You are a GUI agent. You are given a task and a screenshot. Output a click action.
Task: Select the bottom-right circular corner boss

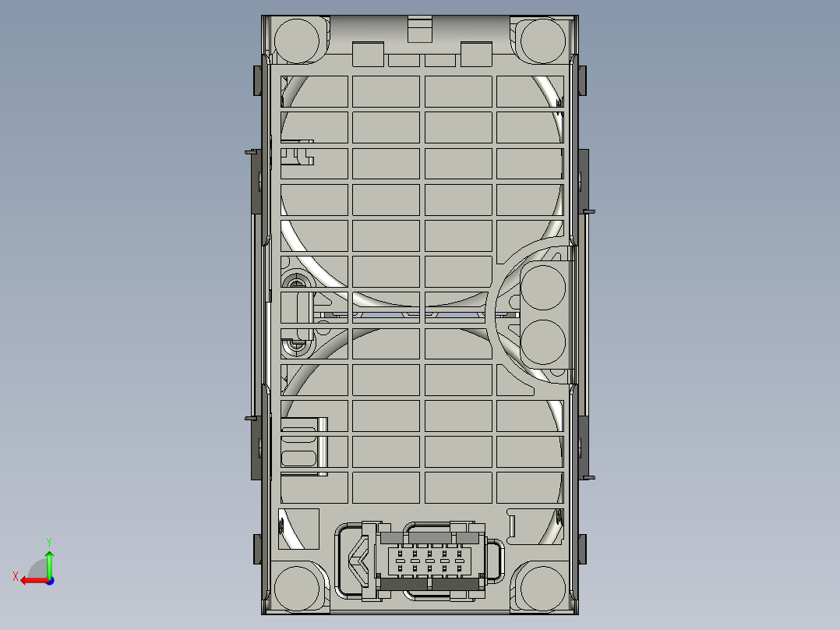click(x=542, y=588)
